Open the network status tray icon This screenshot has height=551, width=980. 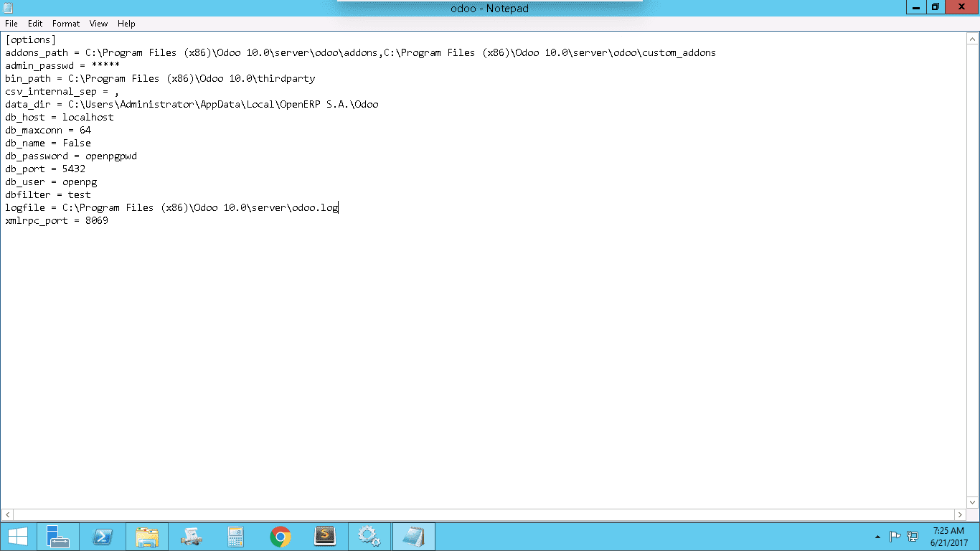pyautogui.click(x=913, y=537)
